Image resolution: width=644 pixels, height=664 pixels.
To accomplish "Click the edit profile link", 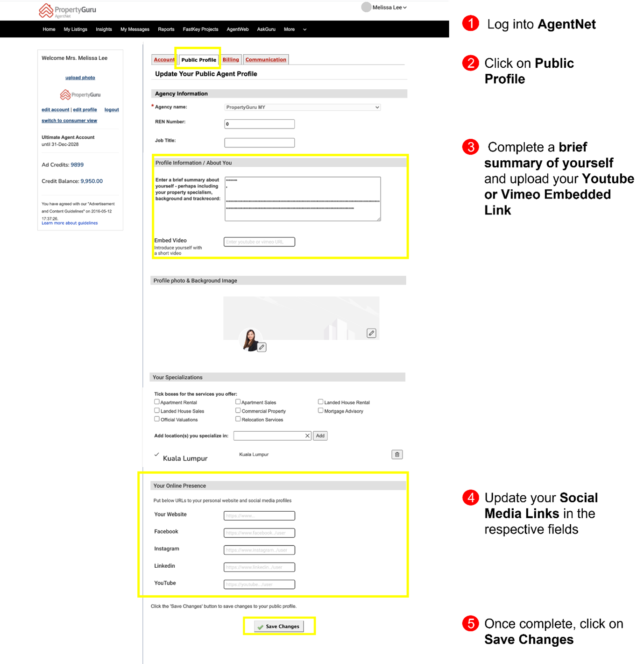I will 85,110.
